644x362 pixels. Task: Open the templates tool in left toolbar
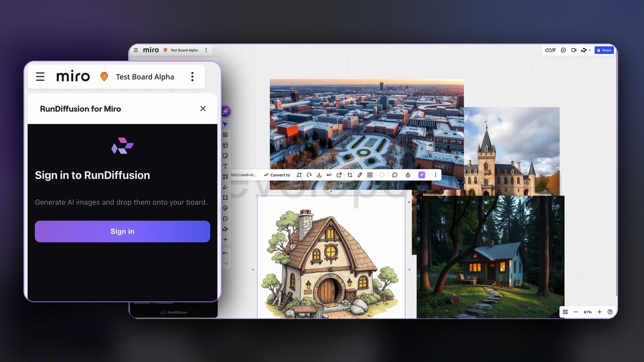point(225,135)
